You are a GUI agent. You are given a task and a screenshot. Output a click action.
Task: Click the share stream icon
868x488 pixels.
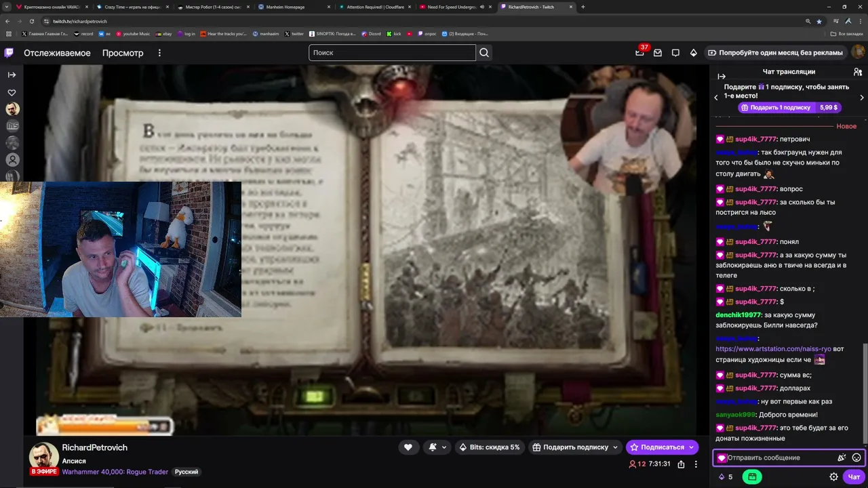pos(681,464)
